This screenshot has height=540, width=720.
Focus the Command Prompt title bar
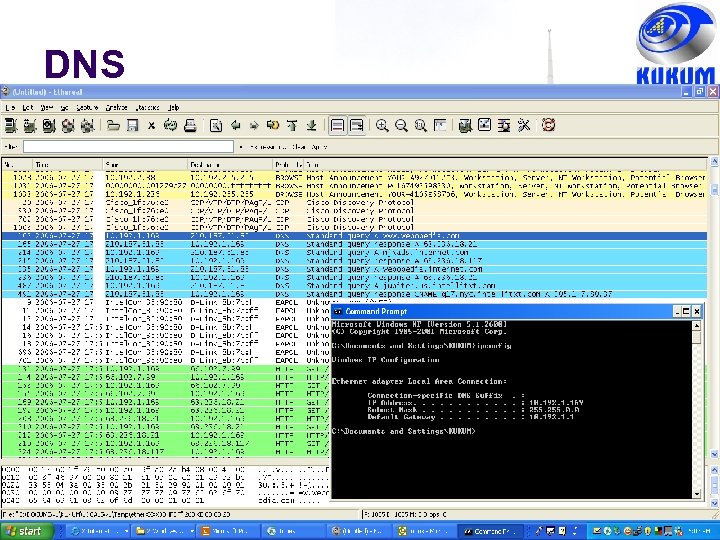click(501, 311)
